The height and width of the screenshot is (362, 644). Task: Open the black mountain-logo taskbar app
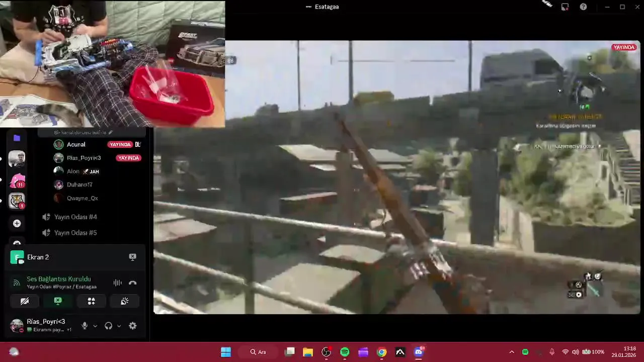coord(400,352)
